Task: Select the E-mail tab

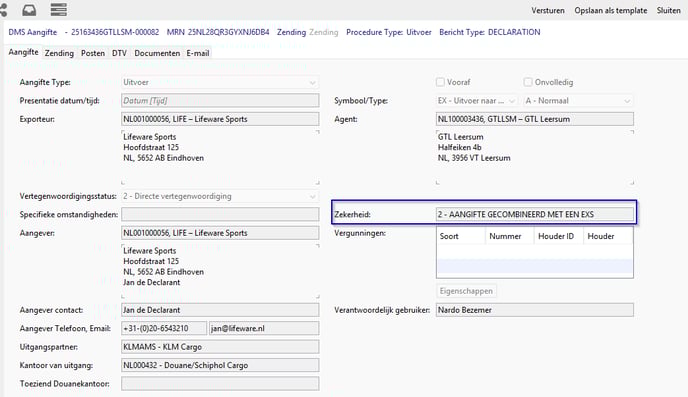Action: [x=198, y=53]
